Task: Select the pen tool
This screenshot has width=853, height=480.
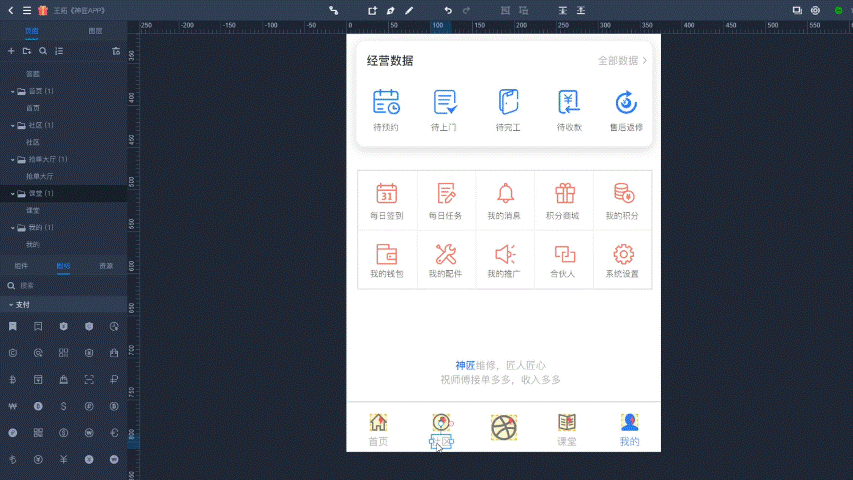Action: click(391, 10)
